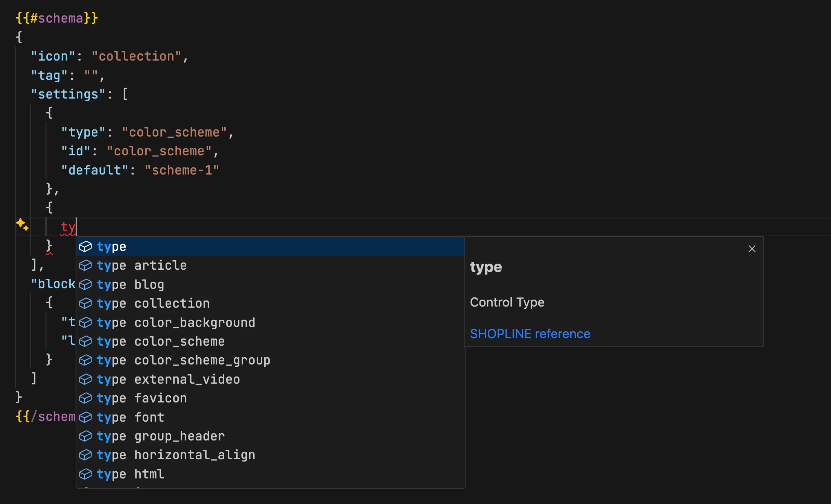
Task: Close the type documentation popup
Action: click(x=752, y=249)
